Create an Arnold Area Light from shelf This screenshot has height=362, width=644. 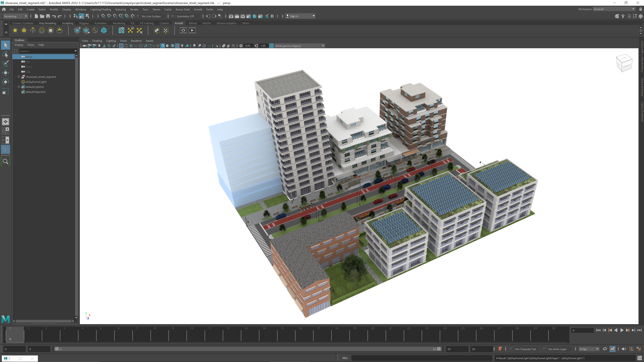coord(15,31)
